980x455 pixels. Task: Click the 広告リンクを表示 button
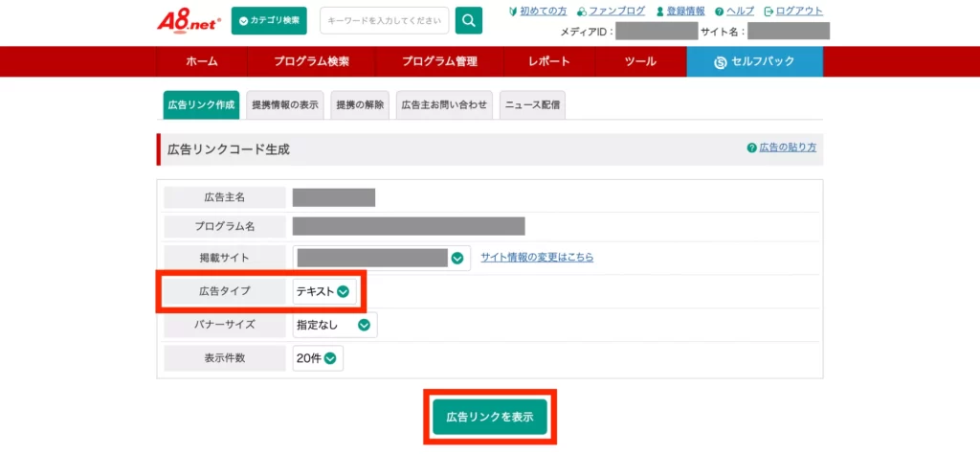(x=490, y=418)
